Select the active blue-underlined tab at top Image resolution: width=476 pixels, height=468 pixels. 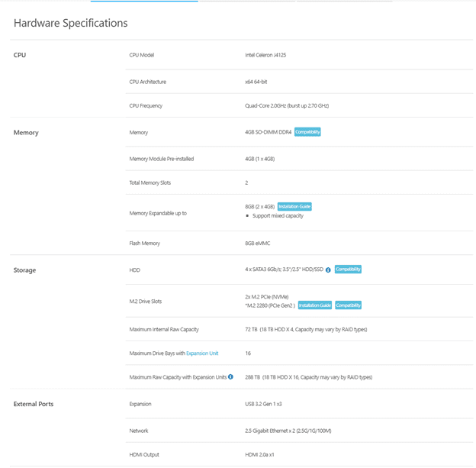point(144,1)
